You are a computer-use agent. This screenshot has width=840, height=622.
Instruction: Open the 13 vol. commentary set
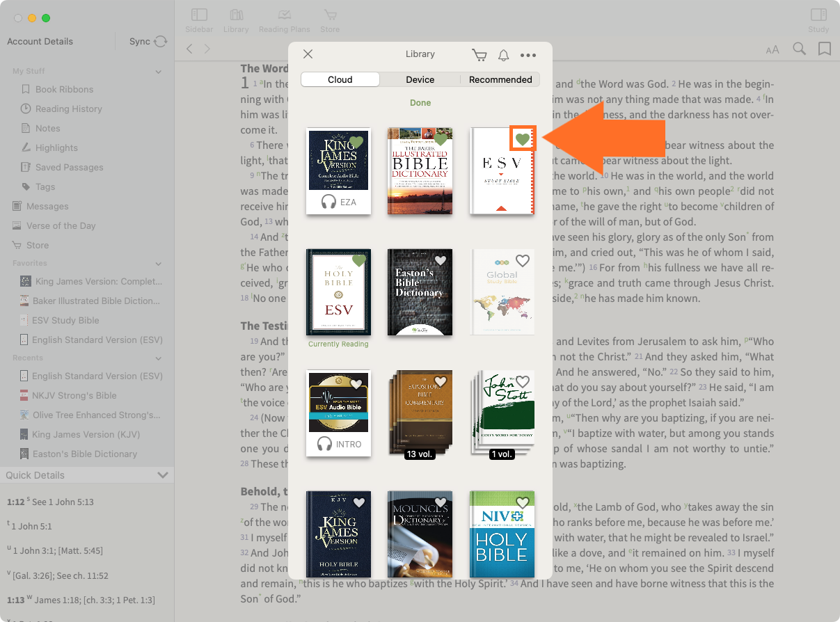point(420,415)
